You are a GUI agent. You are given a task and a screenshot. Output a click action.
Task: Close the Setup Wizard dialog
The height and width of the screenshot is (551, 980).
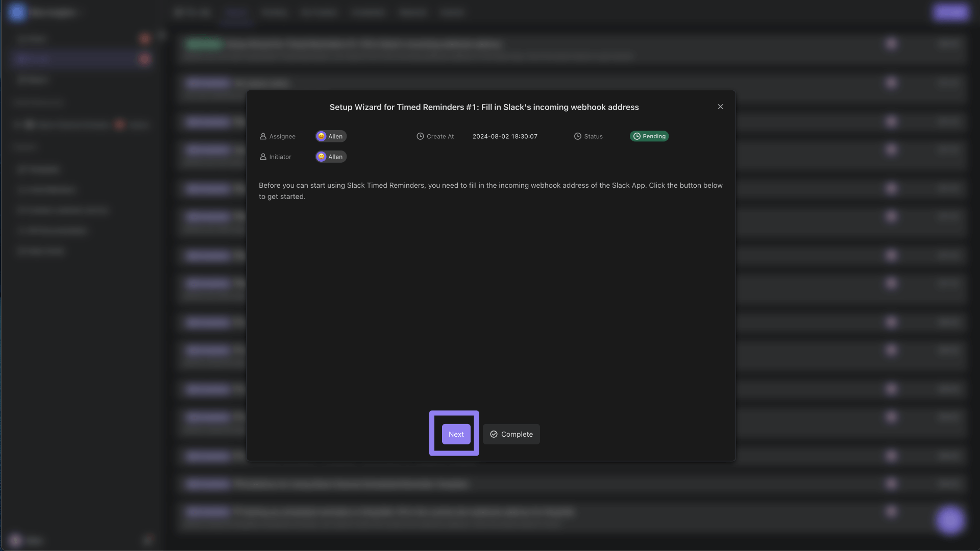720,106
